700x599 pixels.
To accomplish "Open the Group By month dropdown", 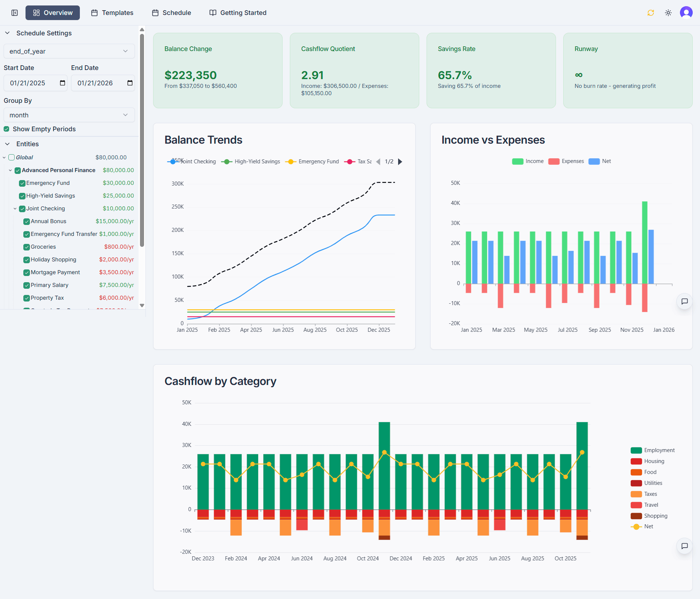I will click(x=69, y=115).
